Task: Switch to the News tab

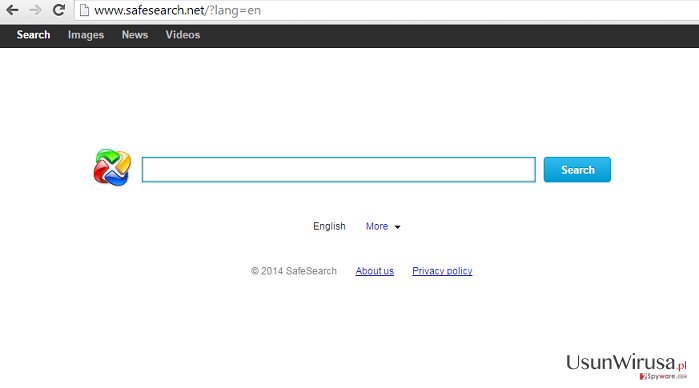Action: coord(135,35)
